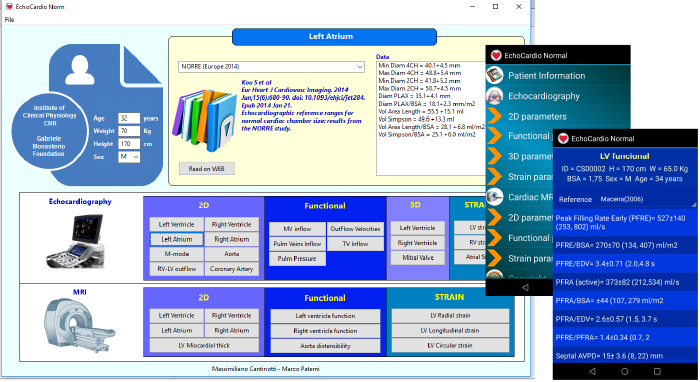700x382 pixels.
Task: Click the stacked books reference icon
Action: click(205, 119)
